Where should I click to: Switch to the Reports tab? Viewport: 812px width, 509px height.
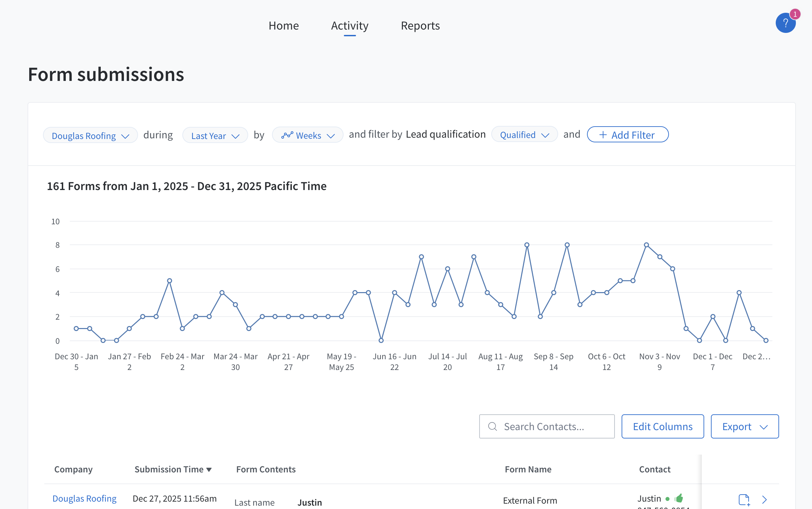[420, 26]
